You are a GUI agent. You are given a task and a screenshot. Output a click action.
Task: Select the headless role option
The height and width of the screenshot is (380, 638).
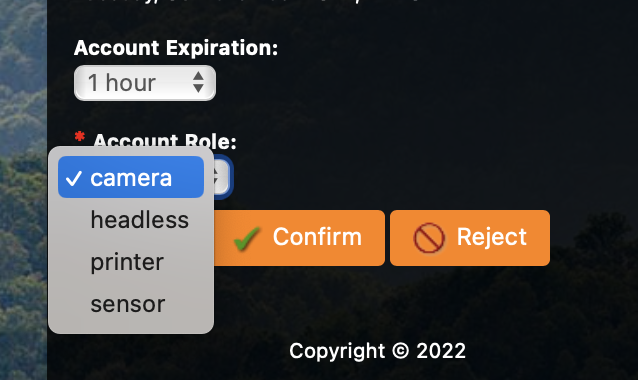point(131,220)
